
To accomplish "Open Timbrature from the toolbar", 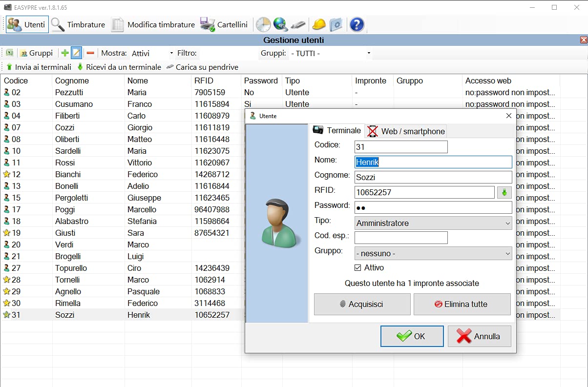I will click(x=78, y=24).
